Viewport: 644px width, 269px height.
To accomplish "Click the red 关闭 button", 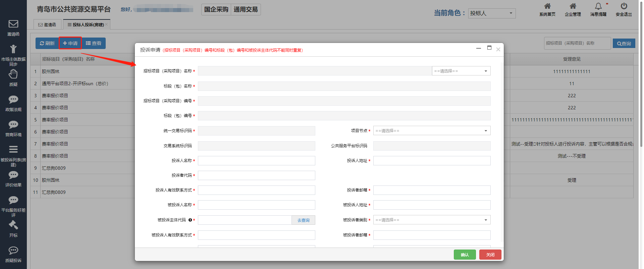I will point(490,255).
